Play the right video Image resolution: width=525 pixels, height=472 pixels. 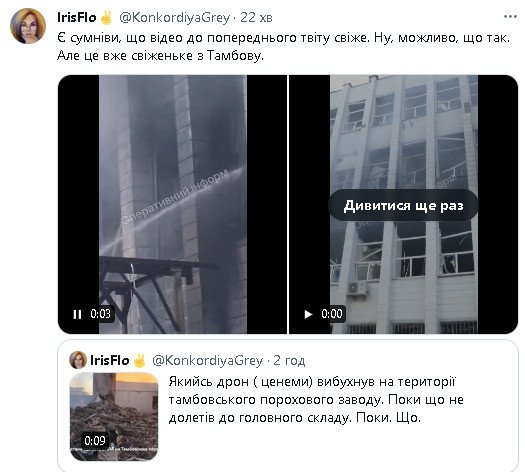308,314
